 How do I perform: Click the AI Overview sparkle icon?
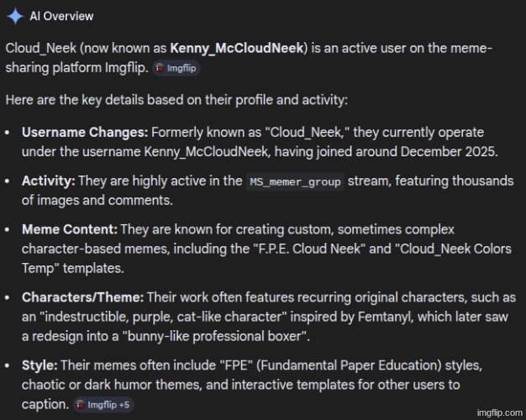pyautogui.click(x=15, y=16)
